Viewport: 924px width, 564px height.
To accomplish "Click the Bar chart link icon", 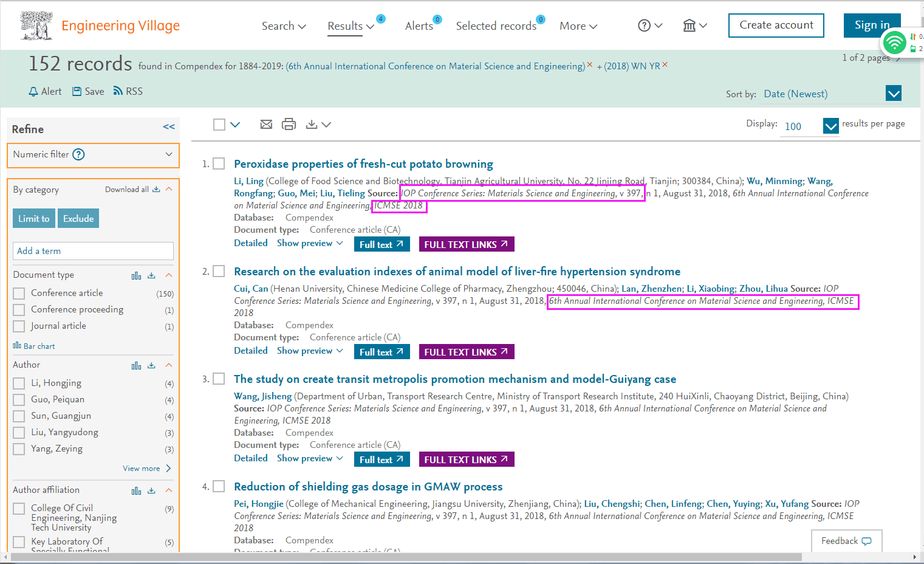I will pyautogui.click(x=17, y=345).
